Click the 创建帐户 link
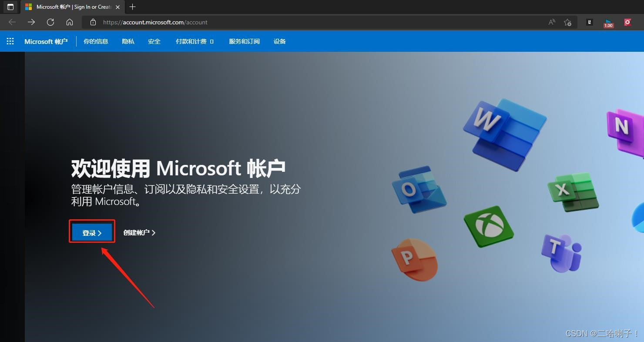This screenshot has width=644, height=342. [139, 233]
